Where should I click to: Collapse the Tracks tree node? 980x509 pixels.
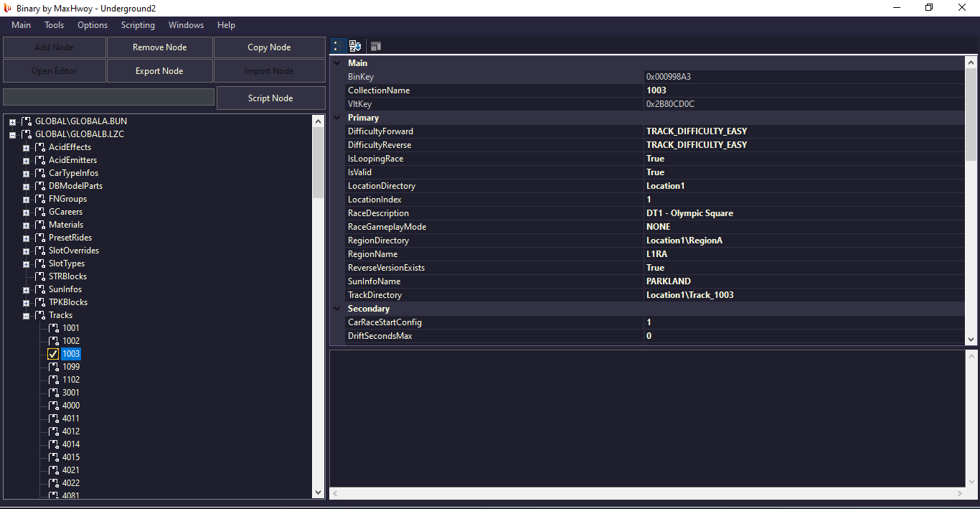click(x=26, y=315)
